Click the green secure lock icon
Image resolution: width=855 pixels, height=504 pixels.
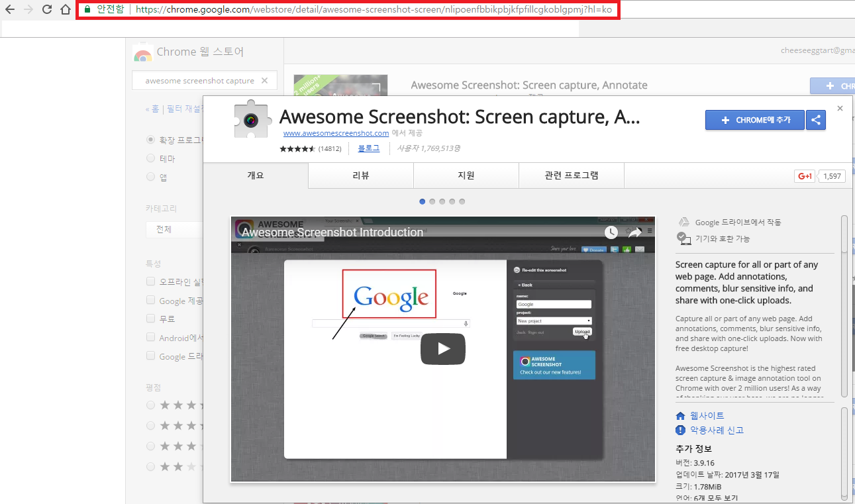(x=87, y=9)
